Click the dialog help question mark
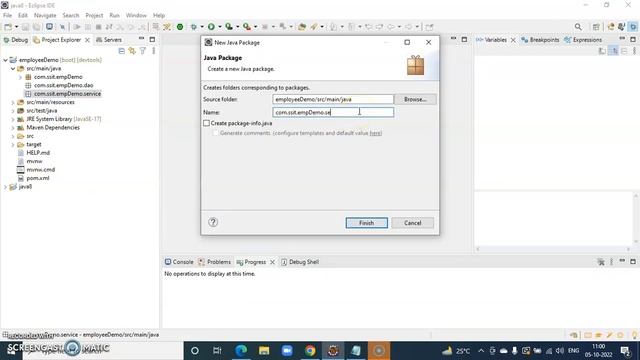This screenshot has height=360, width=640. pyautogui.click(x=213, y=222)
